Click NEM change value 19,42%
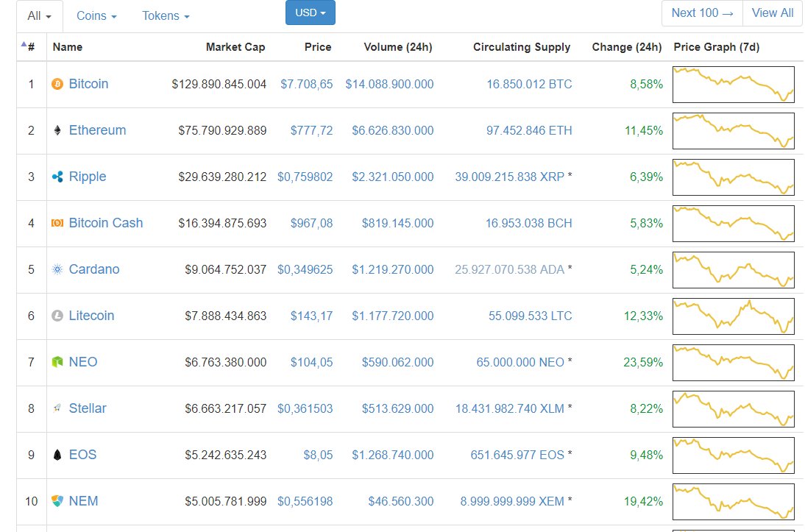 pyautogui.click(x=643, y=501)
